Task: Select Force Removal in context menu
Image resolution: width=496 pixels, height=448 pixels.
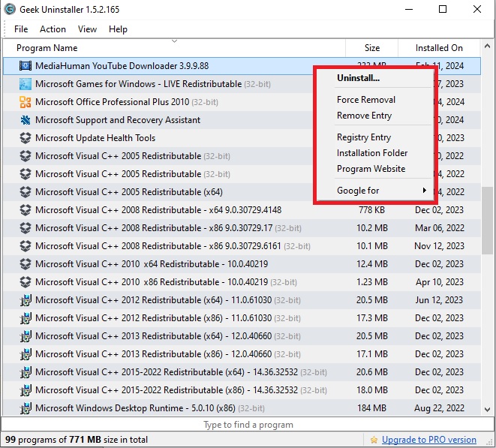Action: 366,100
